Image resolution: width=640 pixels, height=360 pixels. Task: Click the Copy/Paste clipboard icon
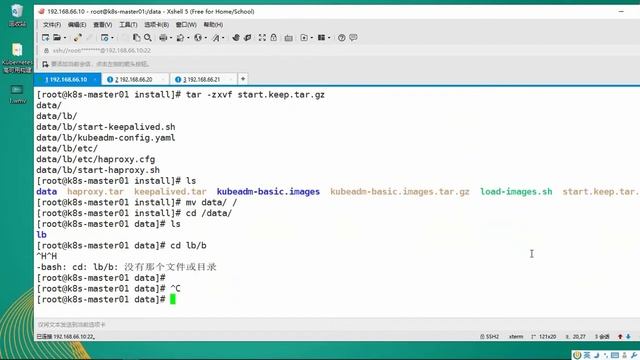pyautogui.click(x=137, y=38)
